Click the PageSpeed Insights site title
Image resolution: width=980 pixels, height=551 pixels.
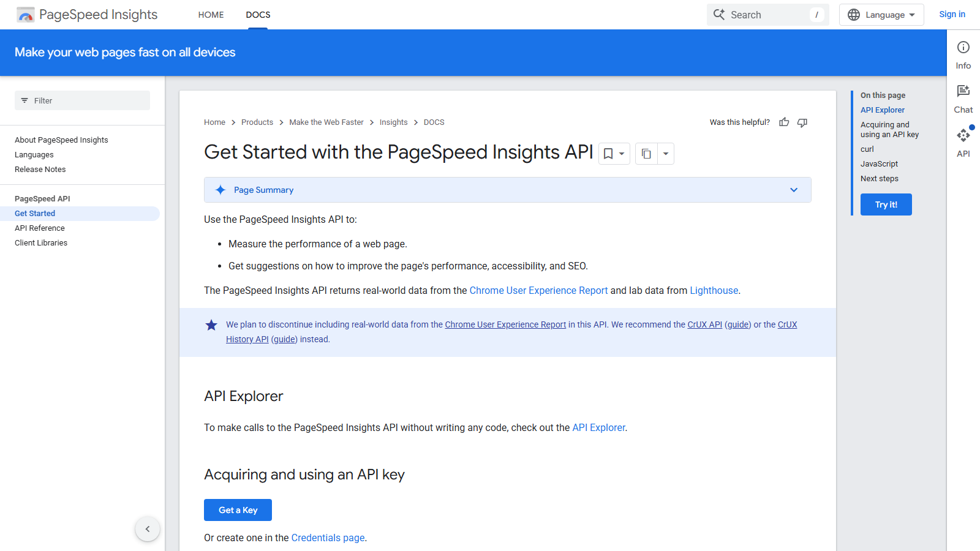98,15
